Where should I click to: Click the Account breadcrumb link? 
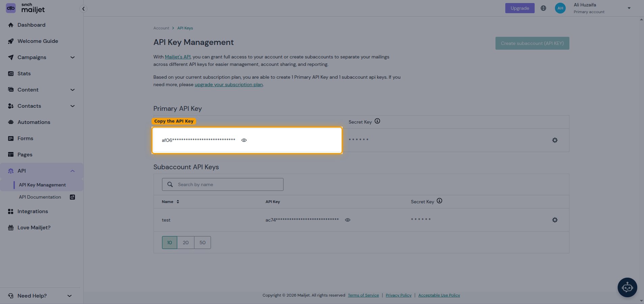pos(161,28)
